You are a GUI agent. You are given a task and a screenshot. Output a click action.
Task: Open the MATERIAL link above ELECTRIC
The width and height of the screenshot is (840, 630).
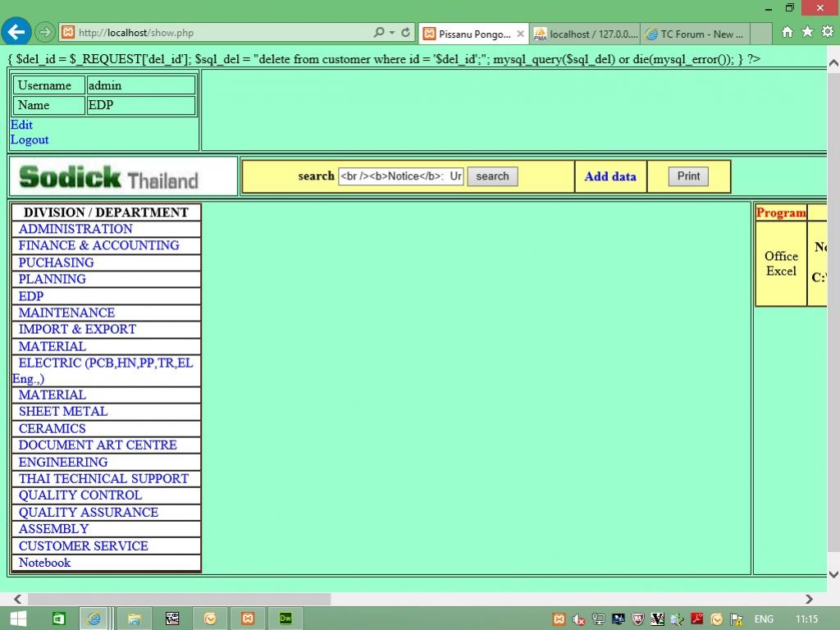52,347
